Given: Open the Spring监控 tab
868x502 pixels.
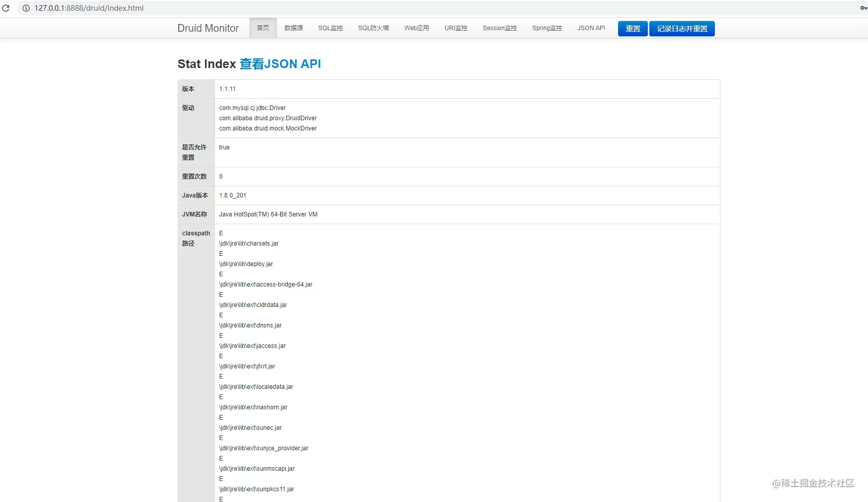Looking at the screenshot, I should [x=547, y=28].
